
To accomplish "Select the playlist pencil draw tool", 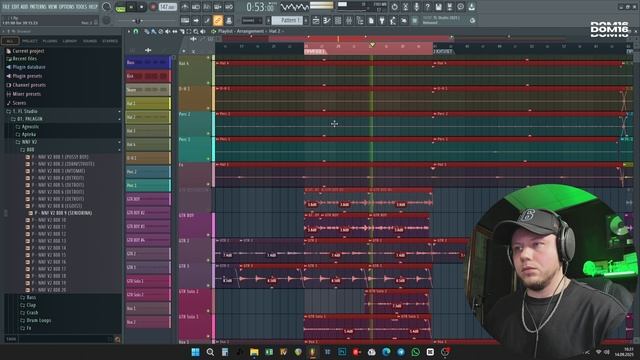I will click(x=147, y=31).
